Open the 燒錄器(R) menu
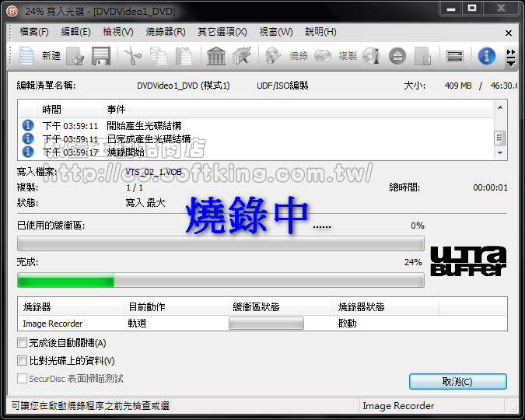The height and width of the screenshot is (420, 525). tap(165, 32)
